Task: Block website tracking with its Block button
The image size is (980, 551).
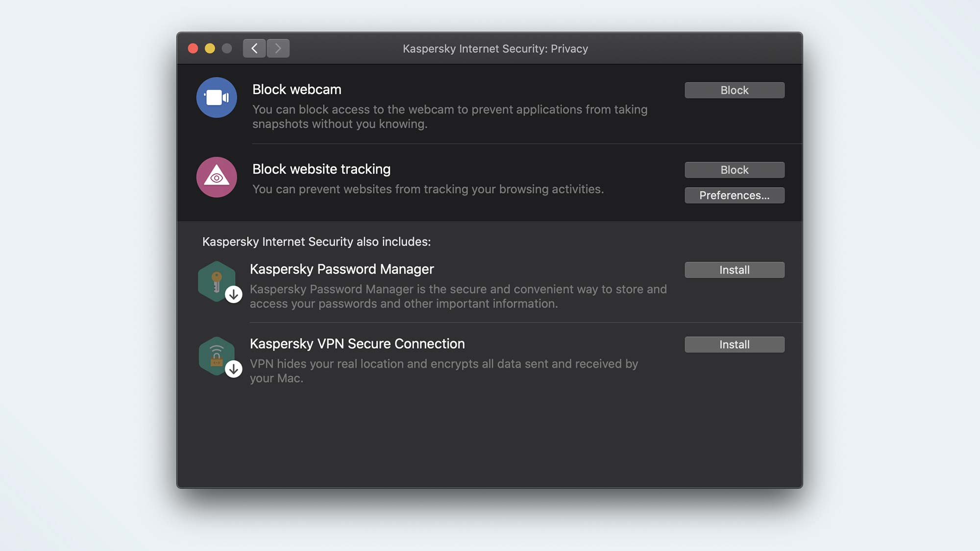Action: [x=735, y=170]
